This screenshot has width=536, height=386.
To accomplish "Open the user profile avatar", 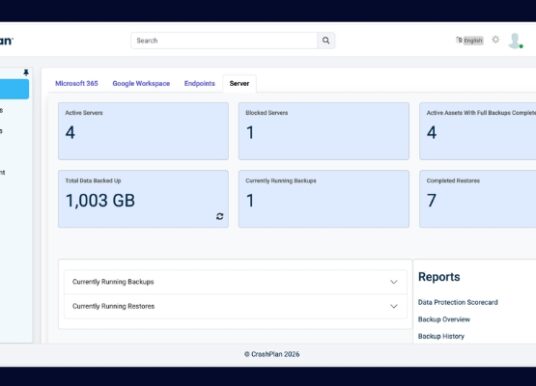I will pos(515,41).
